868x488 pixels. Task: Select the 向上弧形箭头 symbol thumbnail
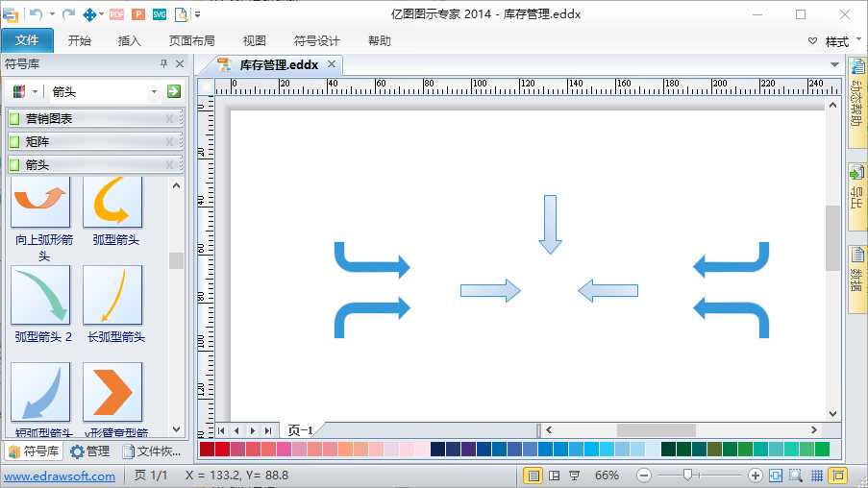40,202
